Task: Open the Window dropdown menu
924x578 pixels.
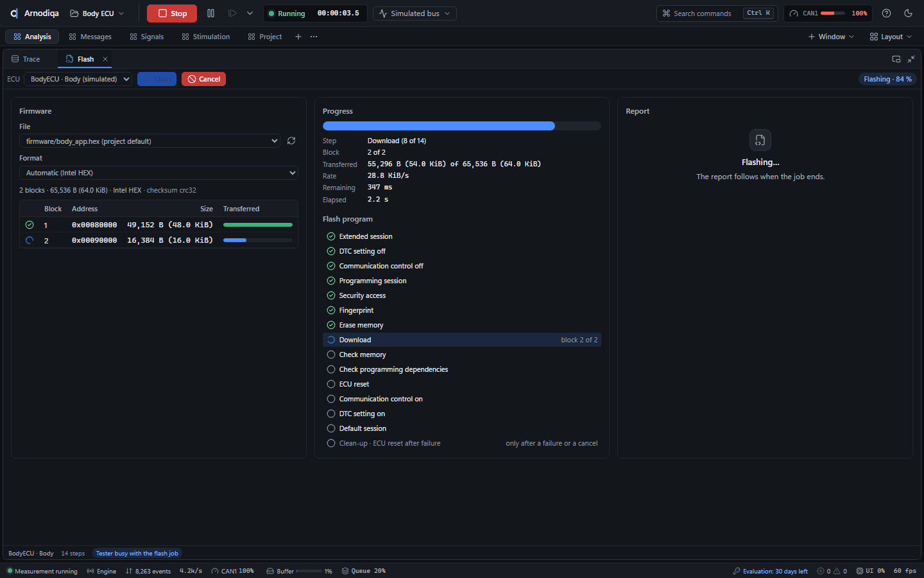Action: pyautogui.click(x=832, y=37)
